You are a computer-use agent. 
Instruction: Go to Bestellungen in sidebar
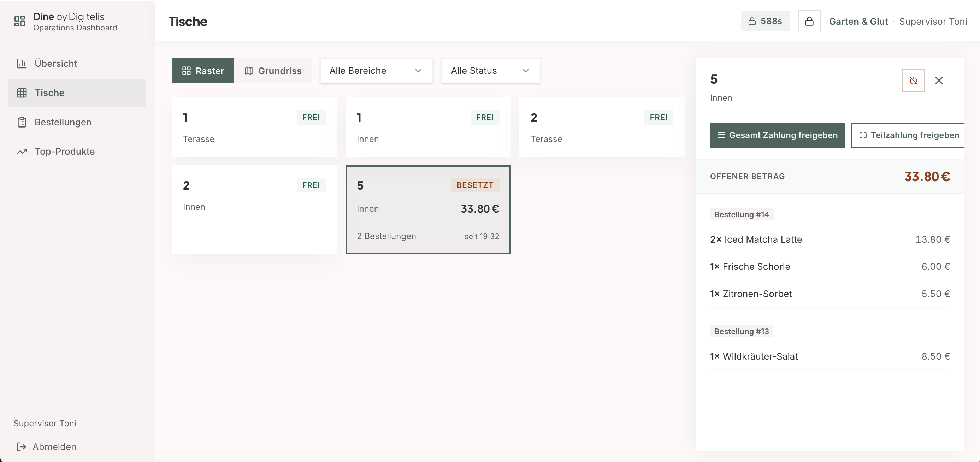(77, 122)
